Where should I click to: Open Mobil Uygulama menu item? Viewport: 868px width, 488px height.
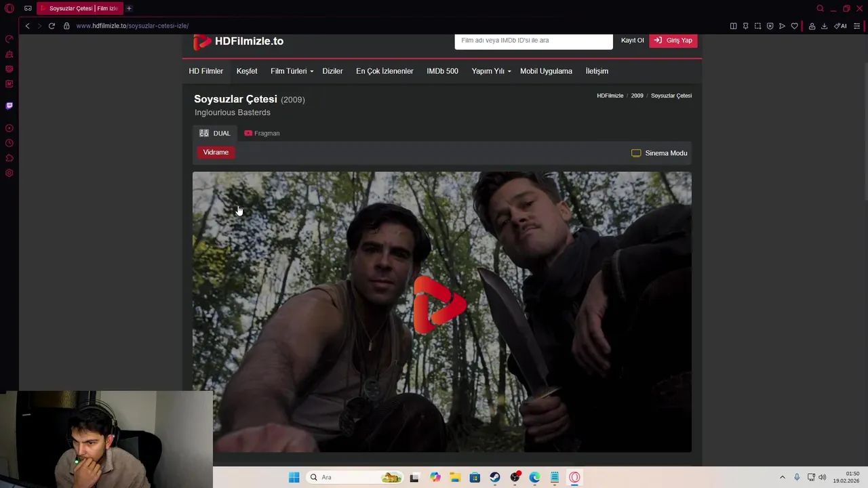tap(546, 71)
